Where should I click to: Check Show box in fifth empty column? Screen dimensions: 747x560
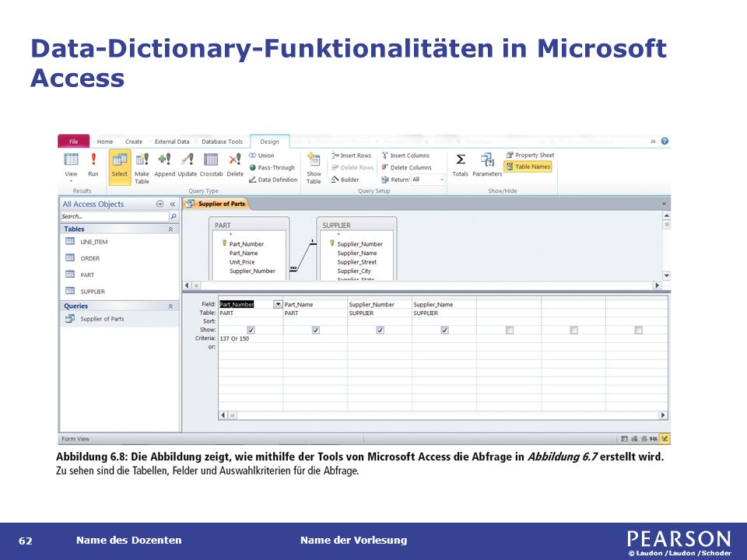tap(509, 330)
